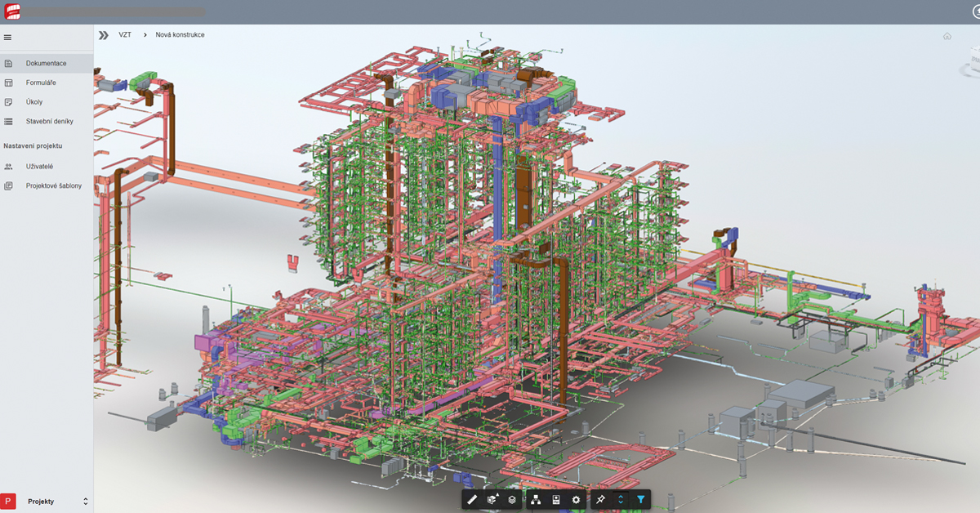Image resolution: width=980 pixels, height=513 pixels.
Task: Reset view with the home icon
Action: tap(947, 36)
